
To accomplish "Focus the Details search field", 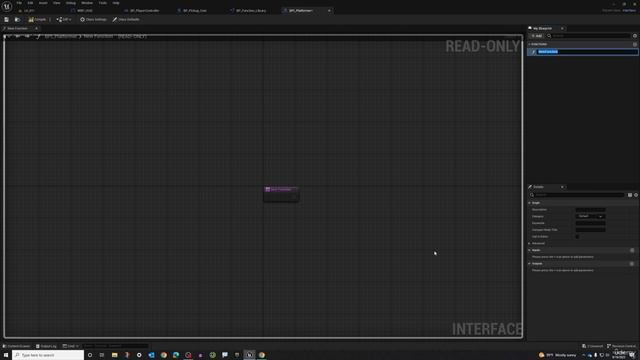I will 578,195.
